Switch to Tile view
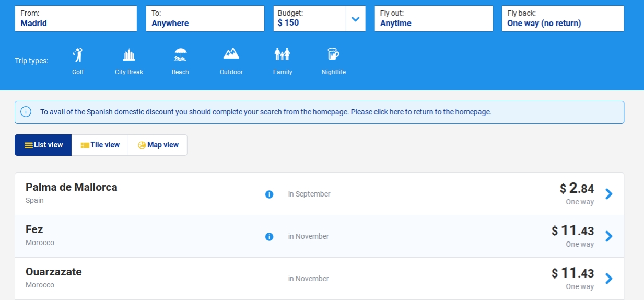 pos(100,145)
